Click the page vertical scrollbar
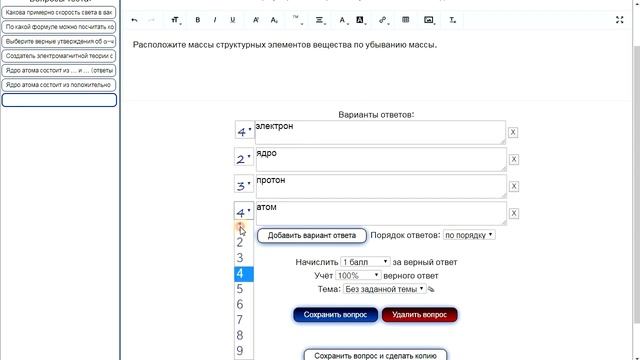The width and height of the screenshot is (640, 360). pos(636,184)
